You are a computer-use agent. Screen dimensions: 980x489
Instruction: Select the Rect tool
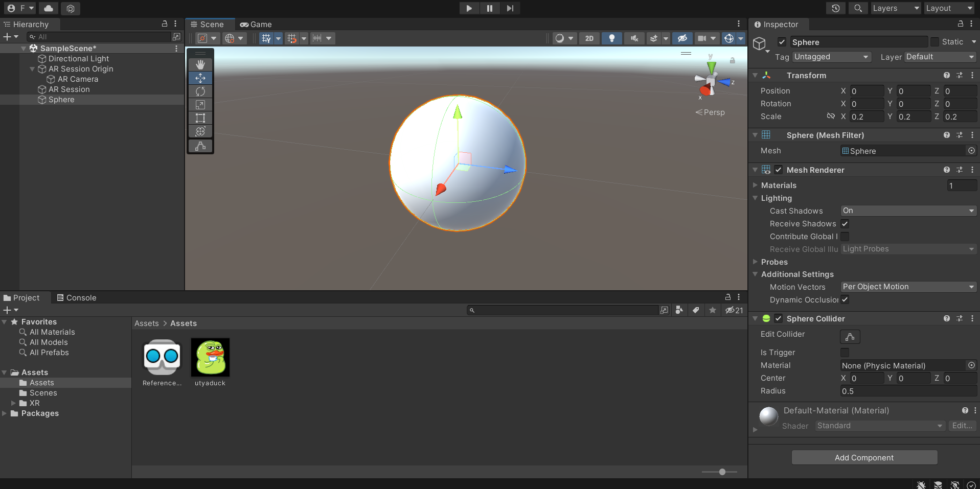coord(200,118)
